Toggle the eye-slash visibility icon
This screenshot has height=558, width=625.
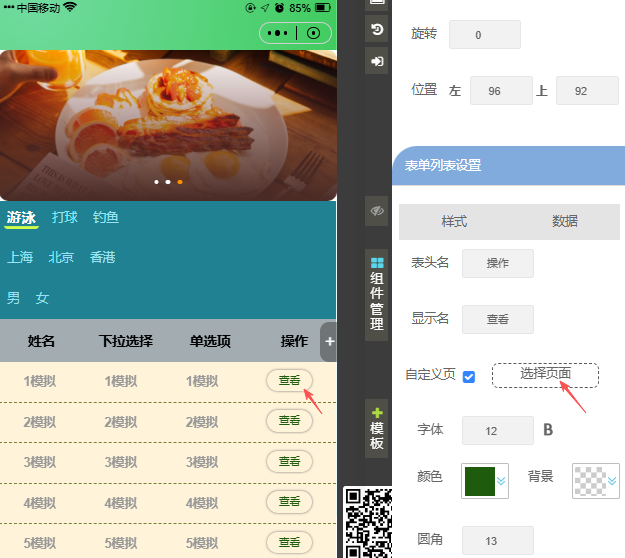(377, 211)
